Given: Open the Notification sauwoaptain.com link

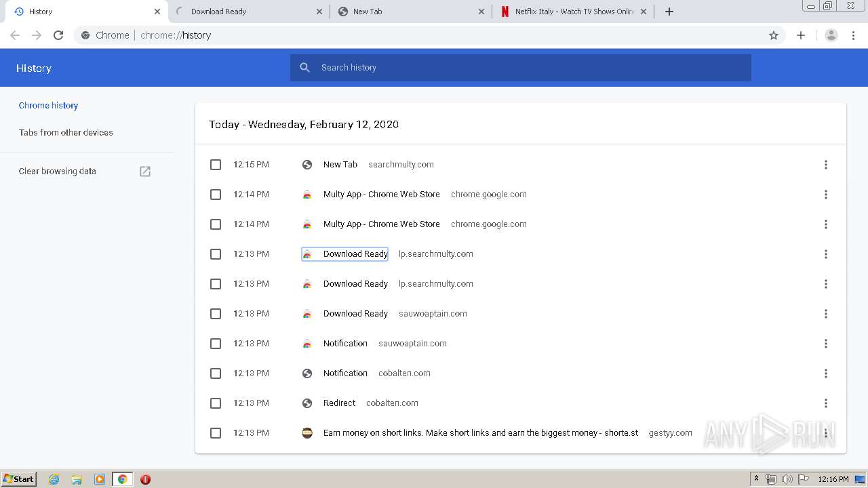Looking at the screenshot, I should point(345,344).
